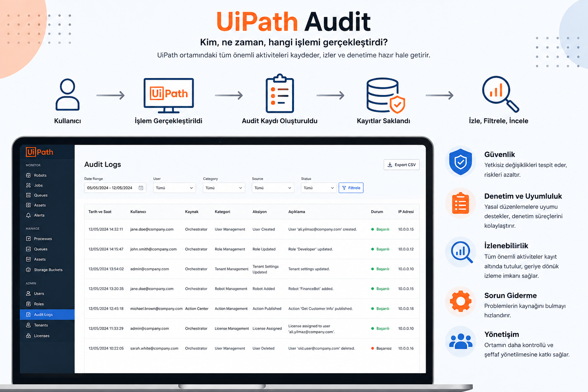Select the Robot 'FinanceBot' added description
Viewport: 588px width, 392px height.
[x=311, y=289]
